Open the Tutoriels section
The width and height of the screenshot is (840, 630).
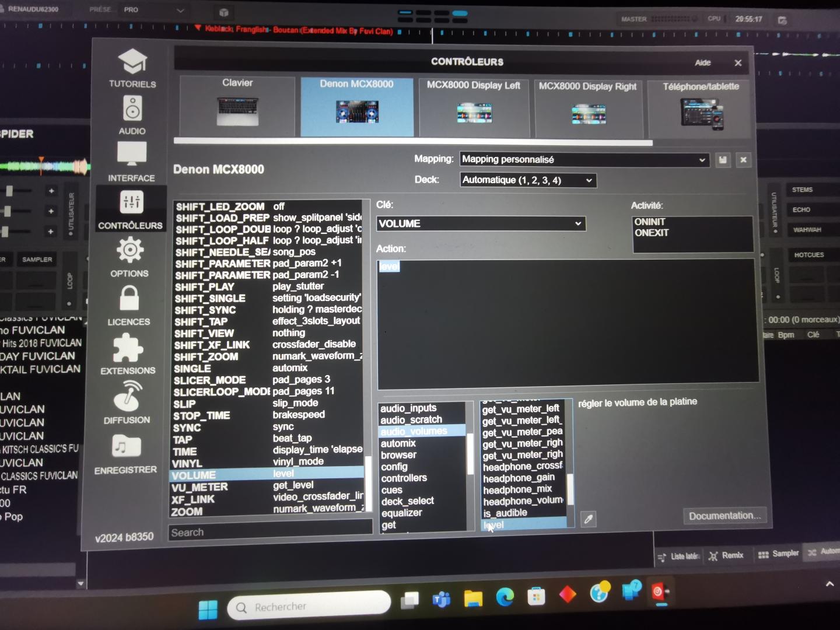[x=132, y=68]
